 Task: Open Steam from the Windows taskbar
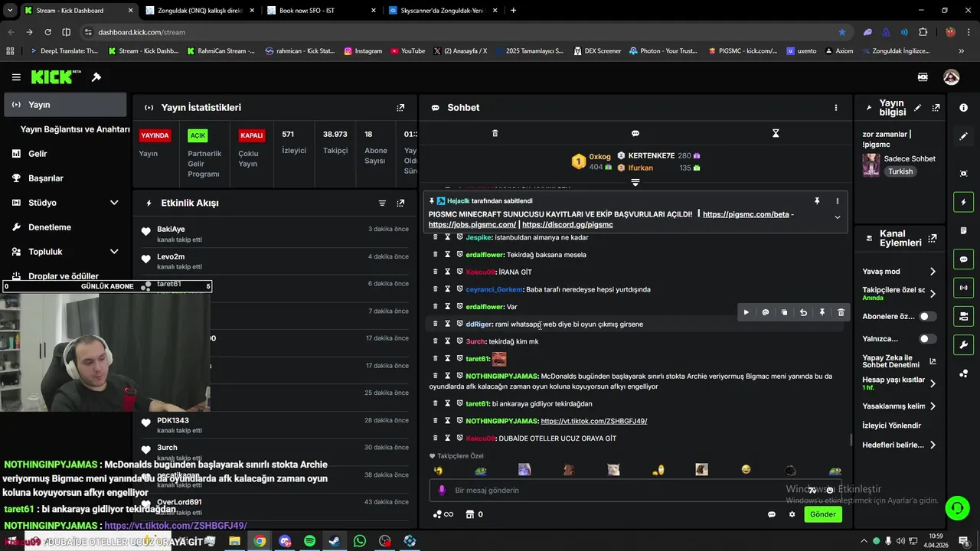click(x=335, y=541)
